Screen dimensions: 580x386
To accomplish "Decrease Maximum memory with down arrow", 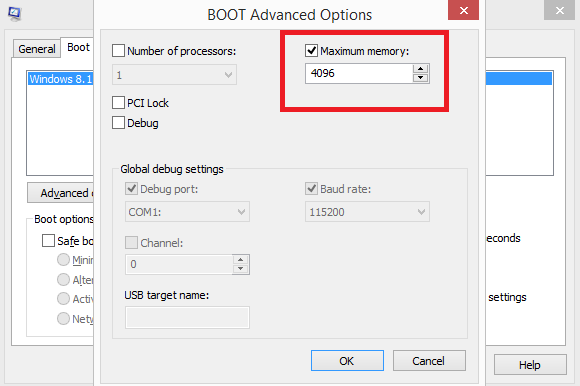I will click(420, 78).
